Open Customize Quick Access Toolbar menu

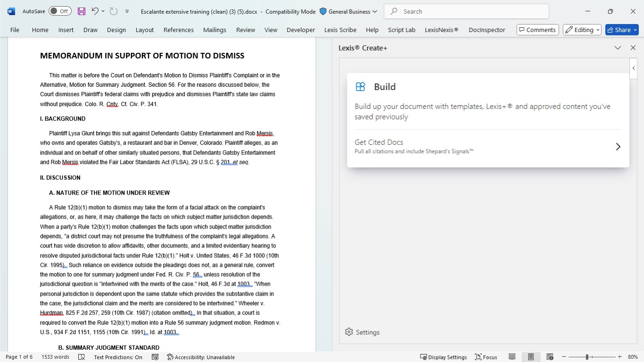pyautogui.click(x=127, y=11)
